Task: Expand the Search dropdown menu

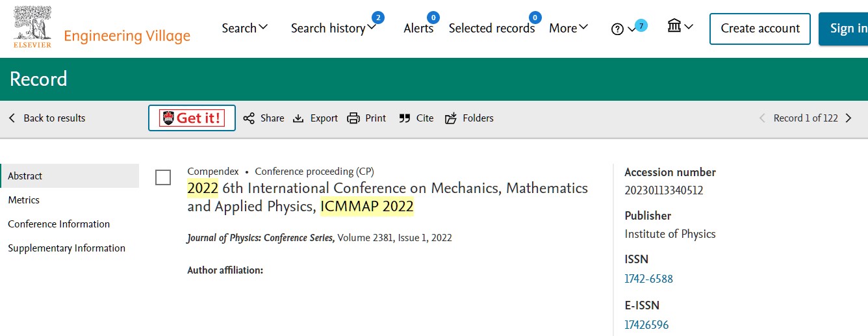Action: click(x=244, y=28)
